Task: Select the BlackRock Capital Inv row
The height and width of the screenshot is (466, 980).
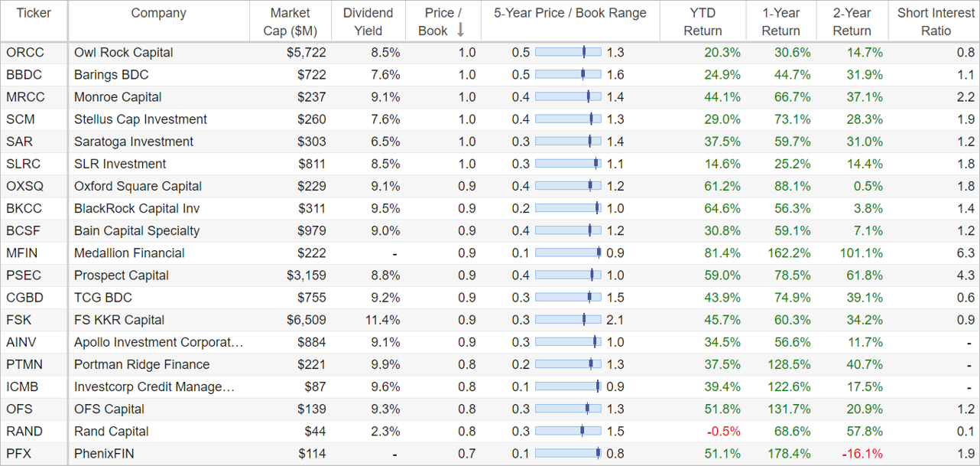Action: click(x=489, y=209)
